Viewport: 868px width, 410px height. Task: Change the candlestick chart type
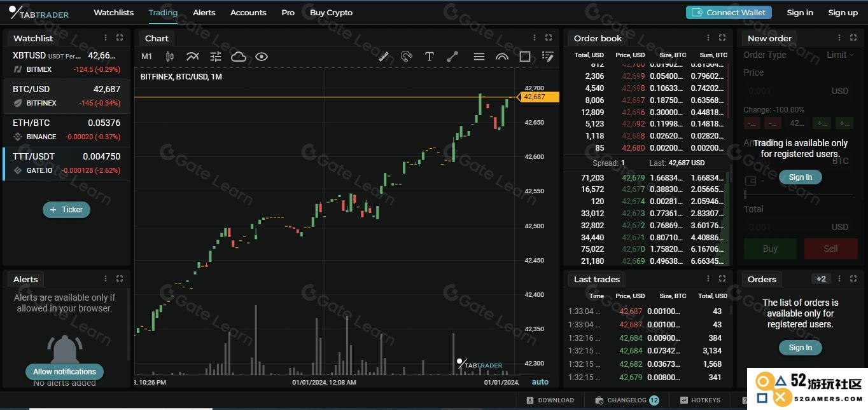pos(170,57)
